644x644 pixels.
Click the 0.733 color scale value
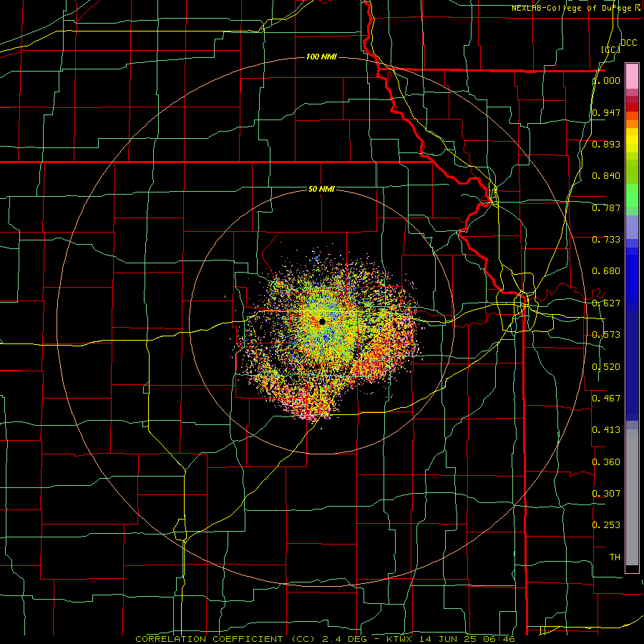point(606,240)
